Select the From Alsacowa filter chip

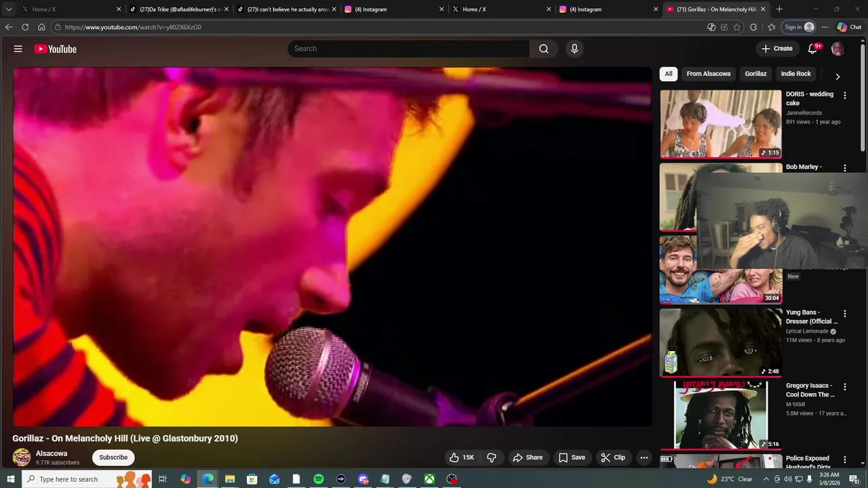click(x=709, y=74)
